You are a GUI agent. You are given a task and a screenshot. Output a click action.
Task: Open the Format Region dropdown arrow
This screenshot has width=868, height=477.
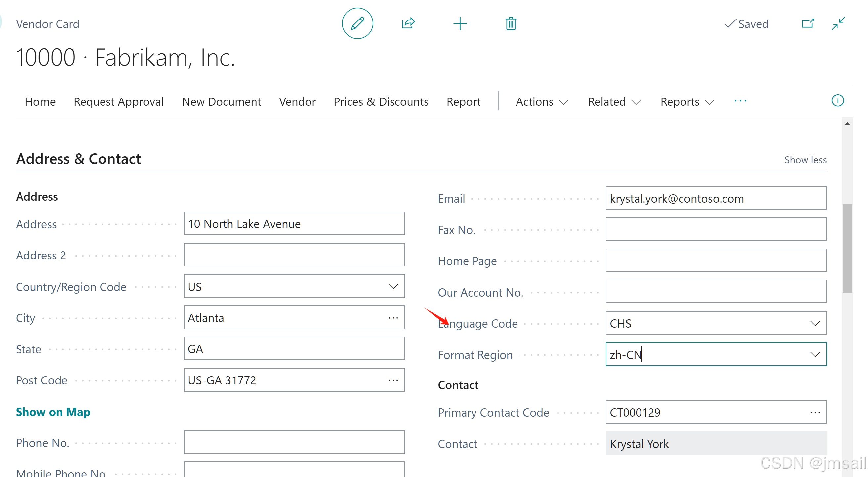pyautogui.click(x=815, y=354)
